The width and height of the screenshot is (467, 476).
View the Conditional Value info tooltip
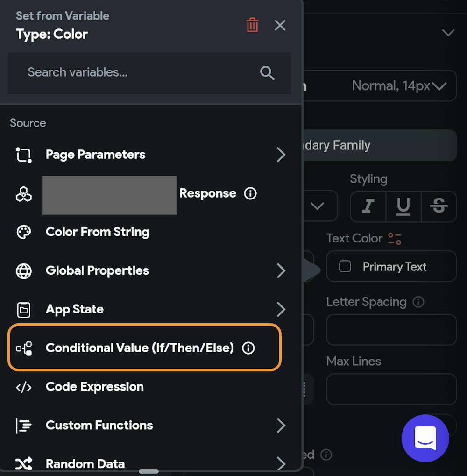coord(248,348)
